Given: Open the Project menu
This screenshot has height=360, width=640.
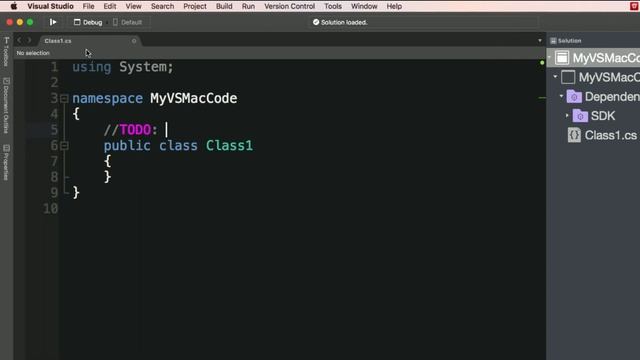Looking at the screenshot, I should coord(195,6).
